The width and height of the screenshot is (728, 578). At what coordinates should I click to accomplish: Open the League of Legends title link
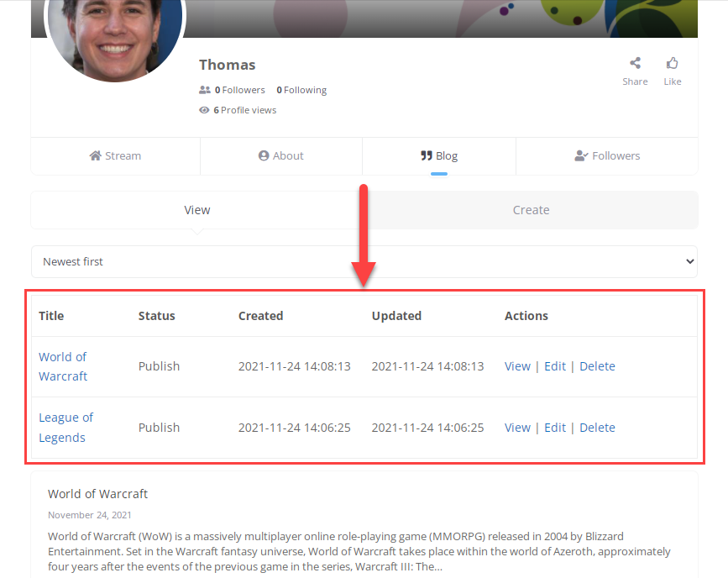point(65,428)
